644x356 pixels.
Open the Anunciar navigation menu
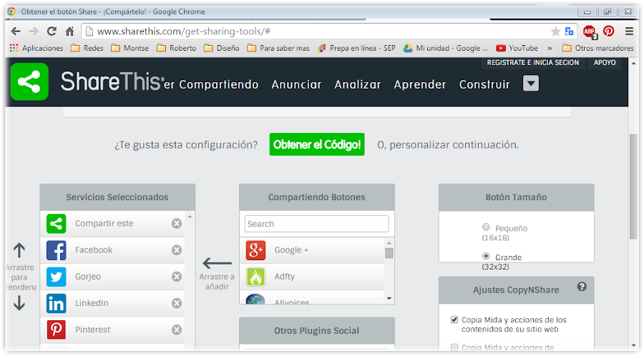coord(296,84)
